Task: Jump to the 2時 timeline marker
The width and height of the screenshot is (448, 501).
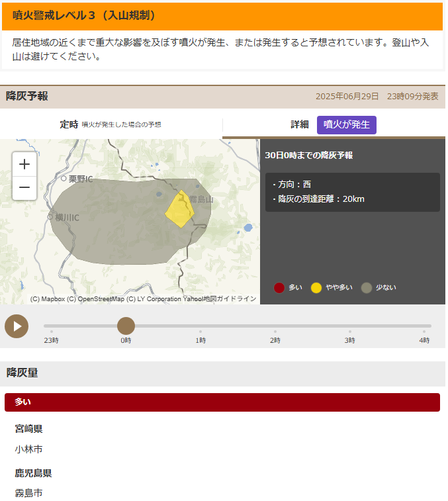Action: pyautogui.click(x=275, y=340)
